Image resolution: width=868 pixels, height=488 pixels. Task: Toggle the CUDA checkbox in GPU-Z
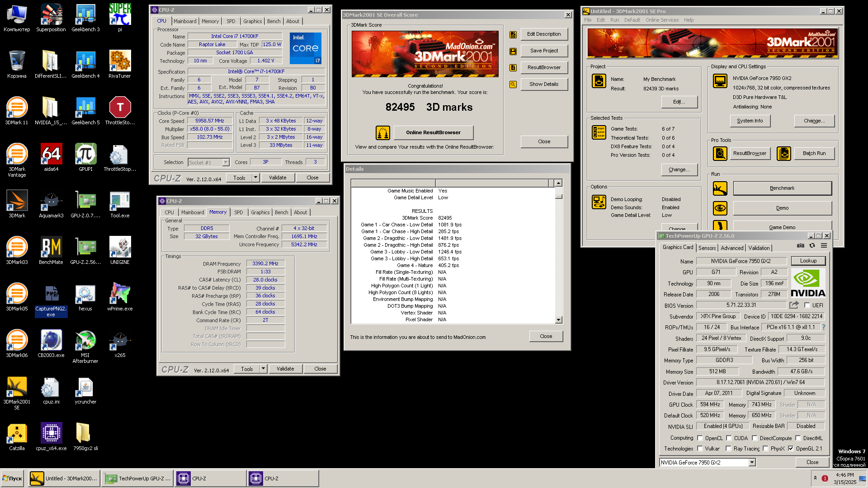click(x=729, y=438)
